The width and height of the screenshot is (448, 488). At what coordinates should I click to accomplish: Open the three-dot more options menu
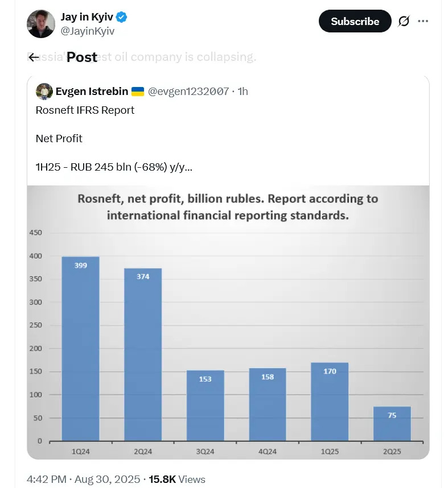coord(423,22)
